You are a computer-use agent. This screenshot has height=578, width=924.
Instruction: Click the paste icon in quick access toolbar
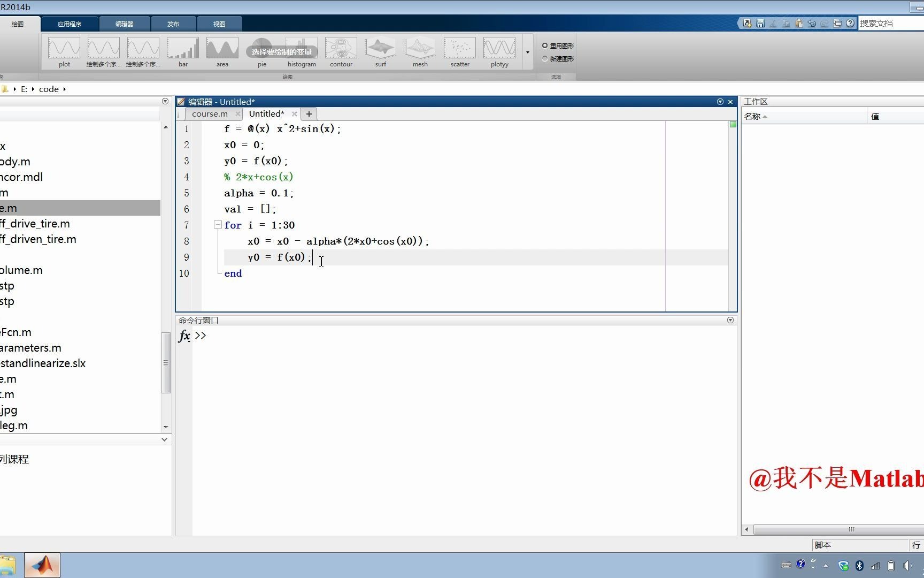(799, 24)
